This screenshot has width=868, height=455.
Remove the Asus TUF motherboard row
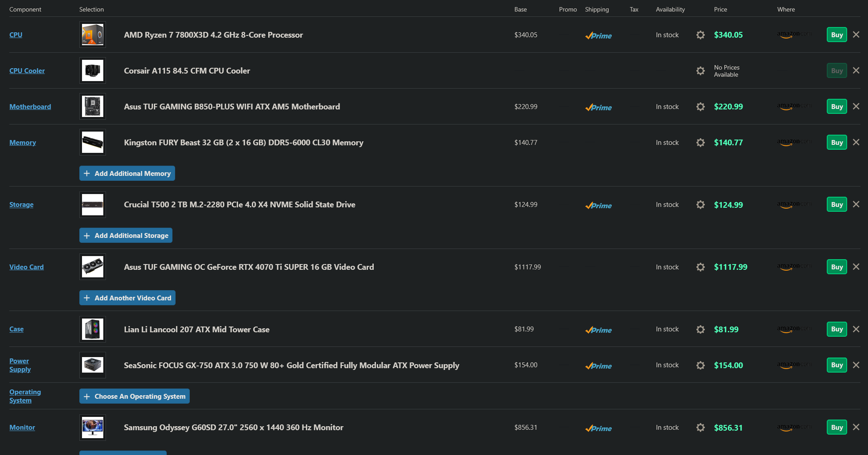[856, 106]
